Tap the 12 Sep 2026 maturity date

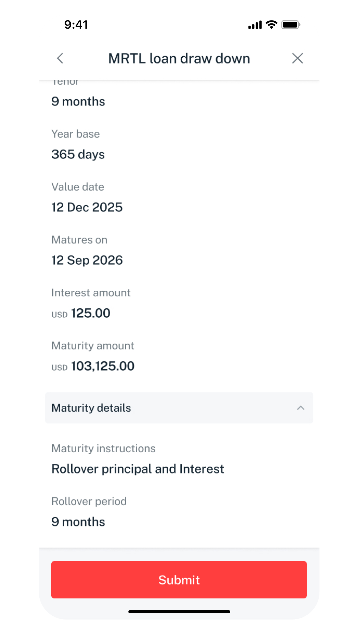click(x=87, y=260)
